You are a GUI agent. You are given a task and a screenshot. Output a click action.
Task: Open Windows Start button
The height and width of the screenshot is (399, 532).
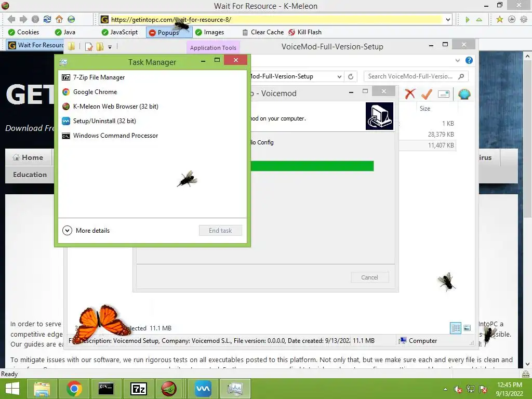coord(12,389)
